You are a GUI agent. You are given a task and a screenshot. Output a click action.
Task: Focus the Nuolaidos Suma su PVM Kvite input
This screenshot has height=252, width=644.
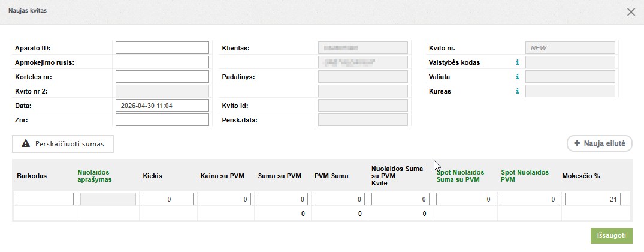coord(400,199)
